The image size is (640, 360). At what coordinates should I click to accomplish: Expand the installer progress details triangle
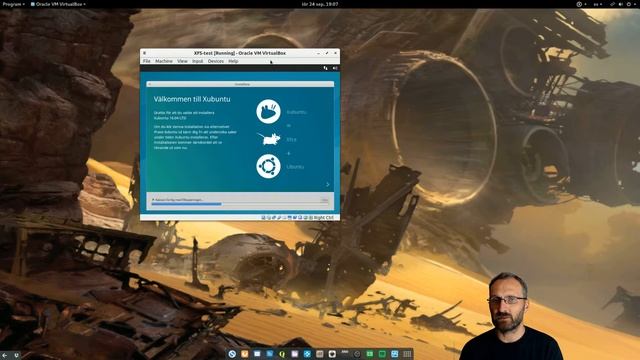click(153, 200)
